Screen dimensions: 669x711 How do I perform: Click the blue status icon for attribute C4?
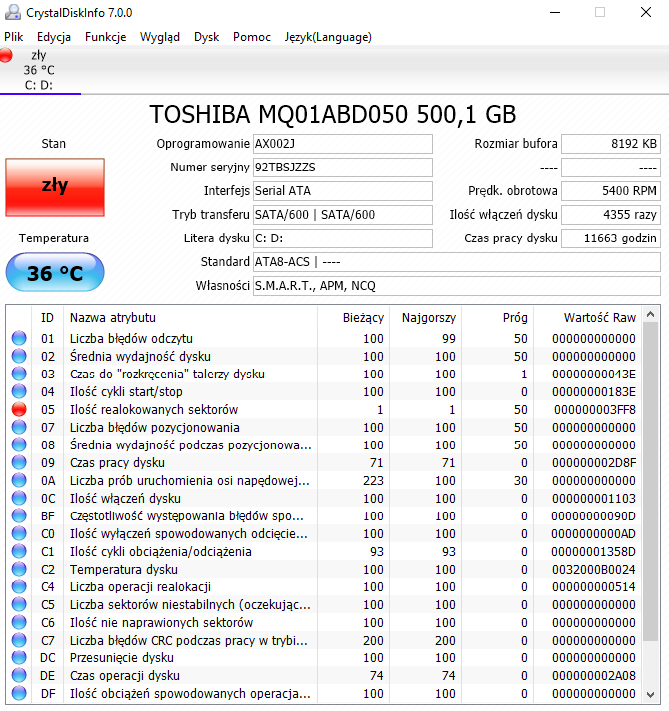coord(19,587)
